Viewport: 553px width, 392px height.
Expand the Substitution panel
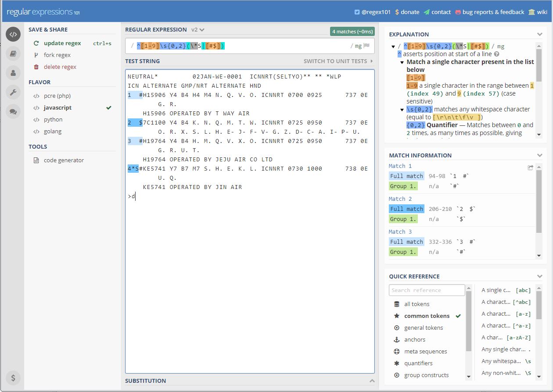click(371, 381)
